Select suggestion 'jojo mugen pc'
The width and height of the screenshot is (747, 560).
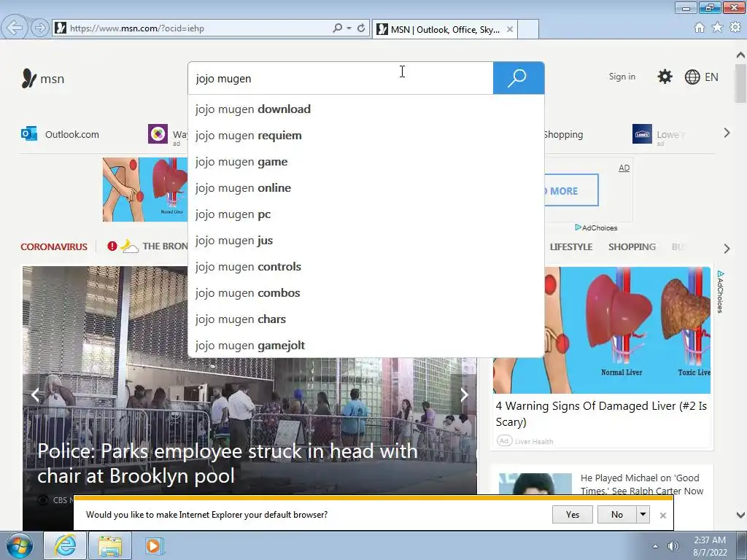tap(366, 214)
